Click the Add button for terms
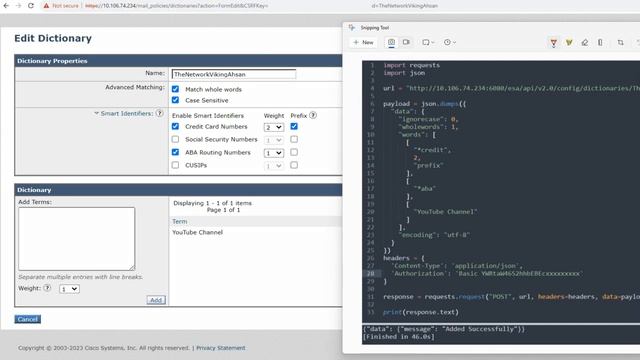The height and width of the screenshot is (360, 640). pyautogui.click(x=156, y=300)
